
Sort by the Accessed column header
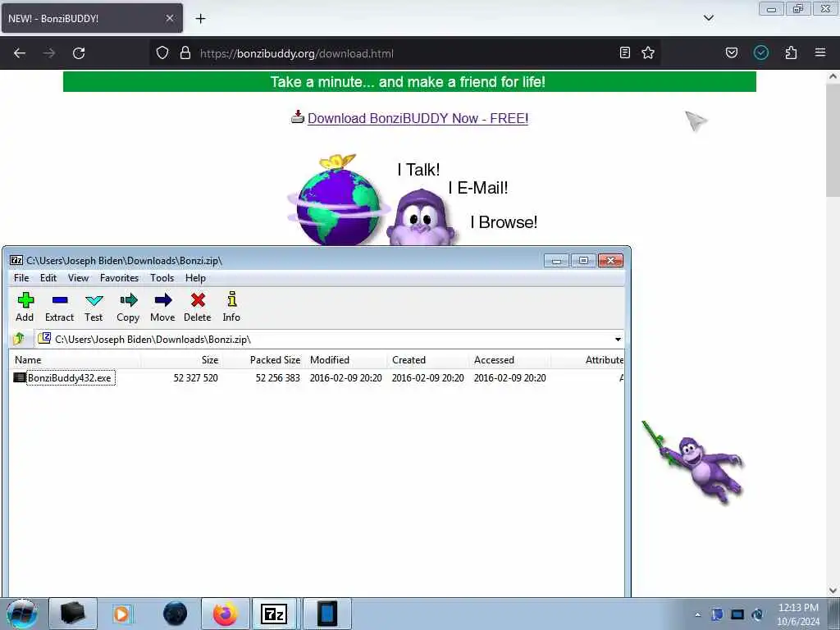coord(510,360)
